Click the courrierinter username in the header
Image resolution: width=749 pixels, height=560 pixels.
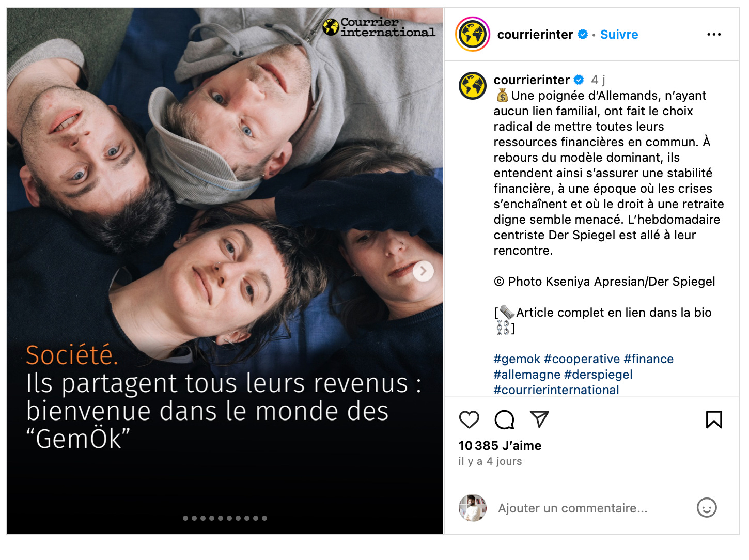pos(535,35)
